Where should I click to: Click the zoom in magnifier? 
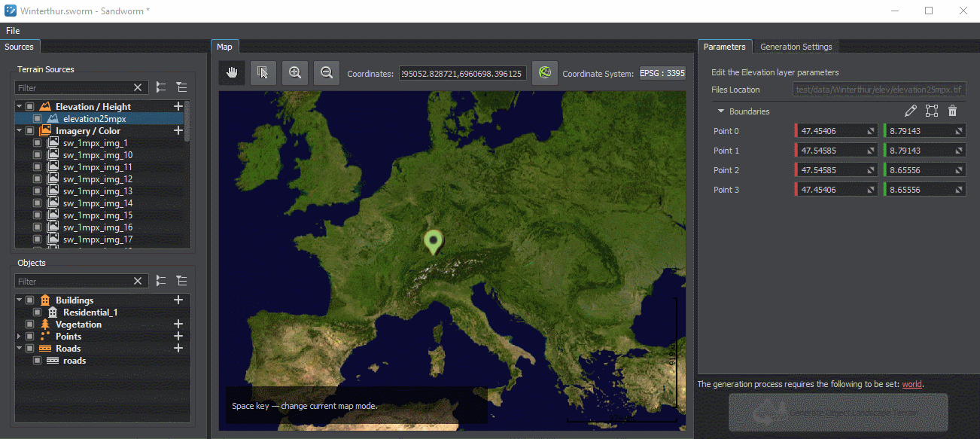pyautogui.click(x=295, y=73)
